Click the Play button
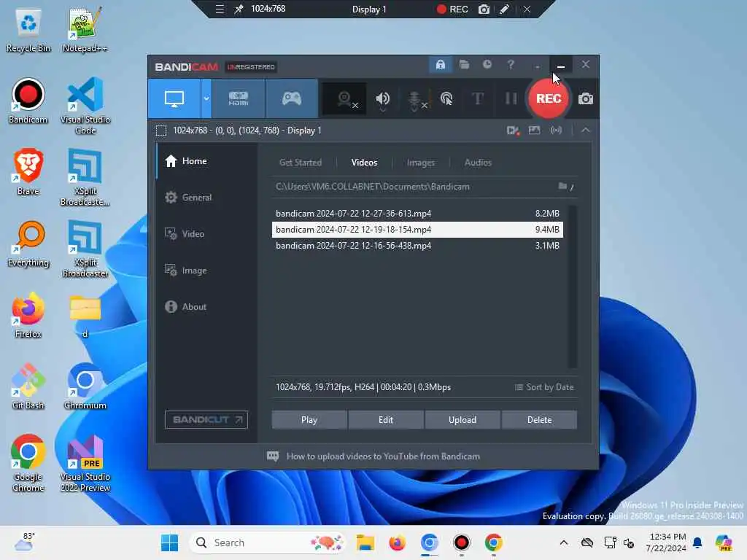The height and width of the screenshot is (560, 747). pyautogui.click(x=309, y=420)
